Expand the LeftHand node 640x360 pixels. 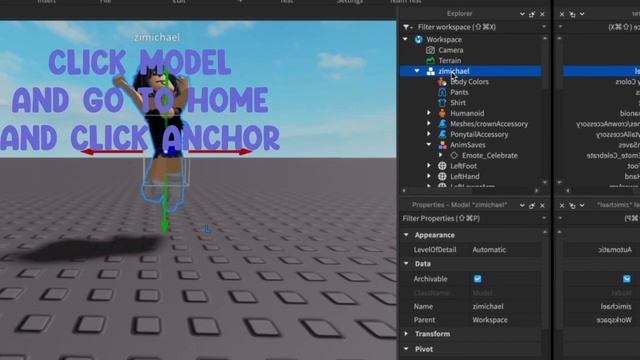[x=429, y=176]
